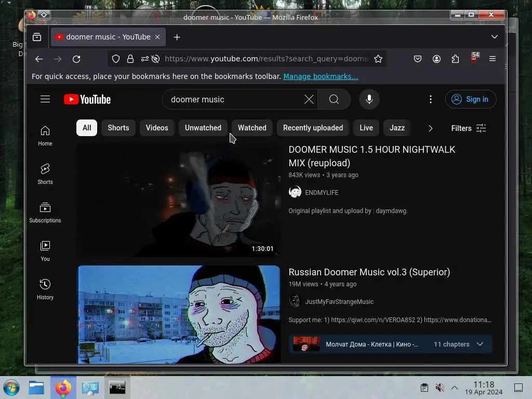Select the Live filter chip
532x399 pixels.
point(366,128)
